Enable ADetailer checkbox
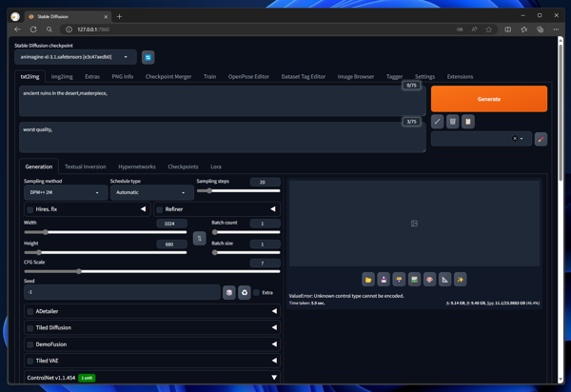 (x=30, y=311)
